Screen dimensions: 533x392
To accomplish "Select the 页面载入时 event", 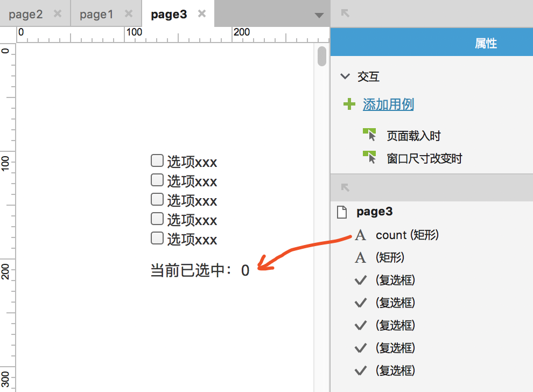I will pyautogui.click(x=413, y=136).
